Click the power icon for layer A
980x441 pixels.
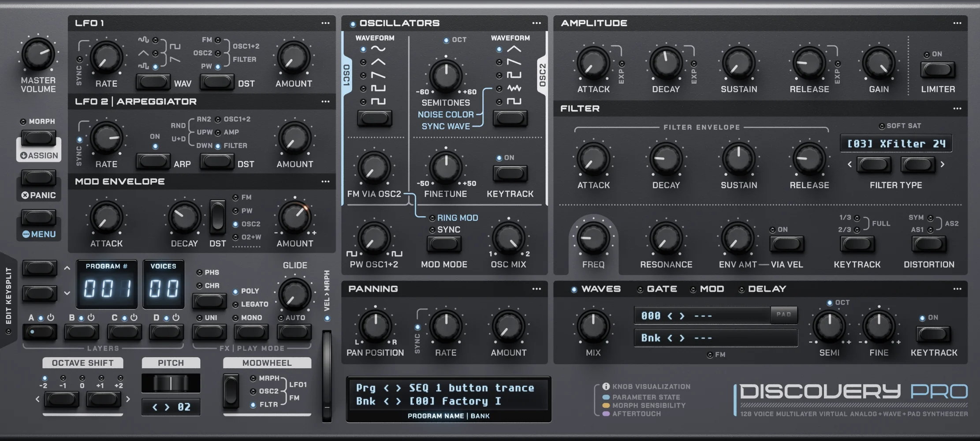click(51, 318)
